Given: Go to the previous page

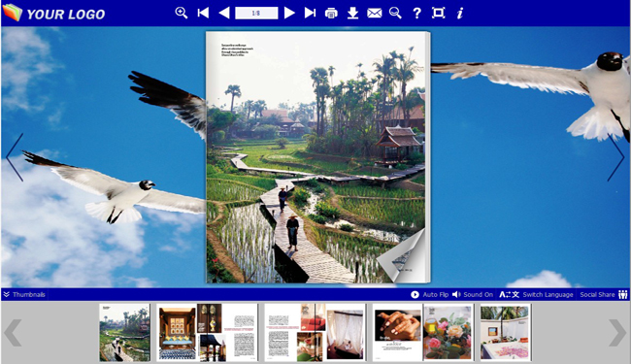Looking at the screenshot, I should tap(224, 13).
